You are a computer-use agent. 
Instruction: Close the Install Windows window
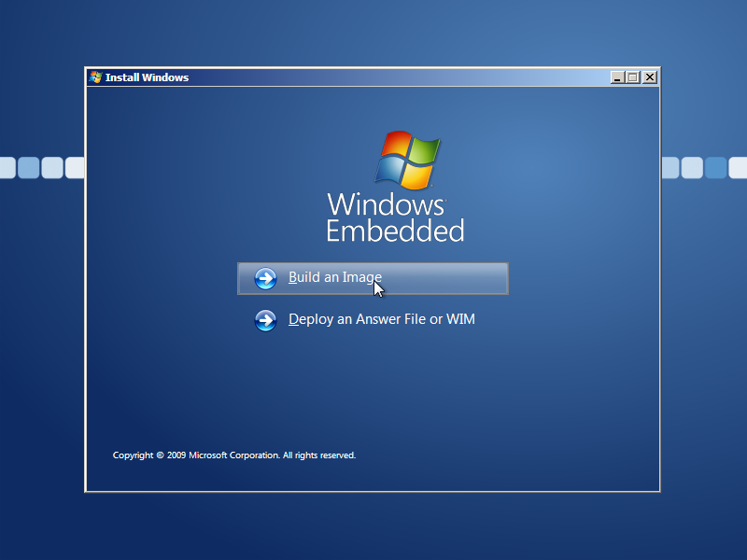pyautogui.click(x=649, y=77)
